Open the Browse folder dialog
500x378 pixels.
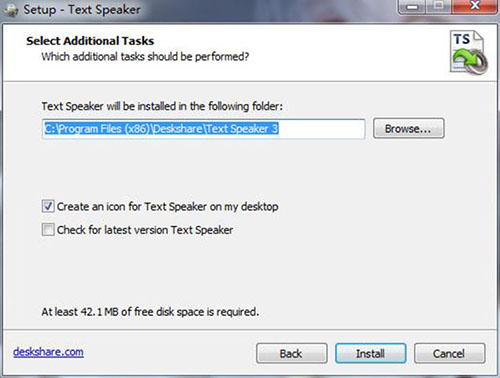click(409, 128)
